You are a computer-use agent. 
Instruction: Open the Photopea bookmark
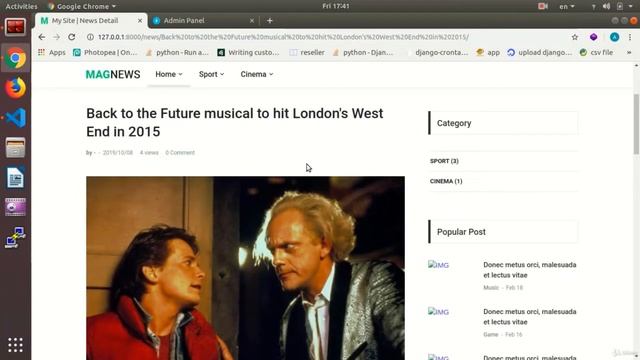tap(105, 52)
